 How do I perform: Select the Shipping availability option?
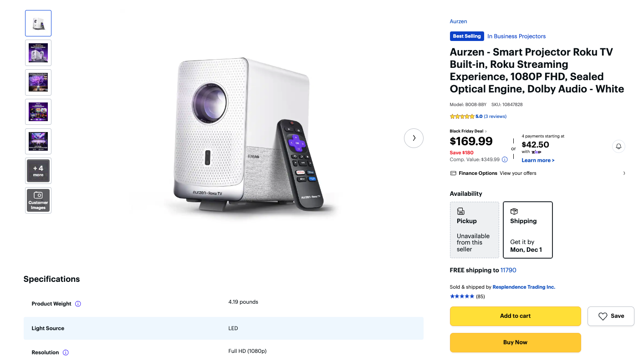tap(527, 230)
